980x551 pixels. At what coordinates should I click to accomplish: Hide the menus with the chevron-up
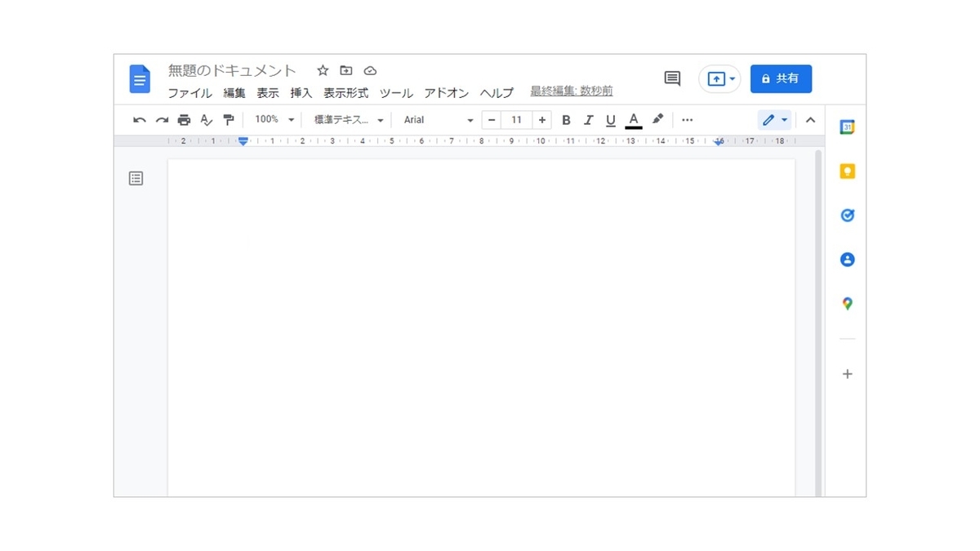click(810, 120)
